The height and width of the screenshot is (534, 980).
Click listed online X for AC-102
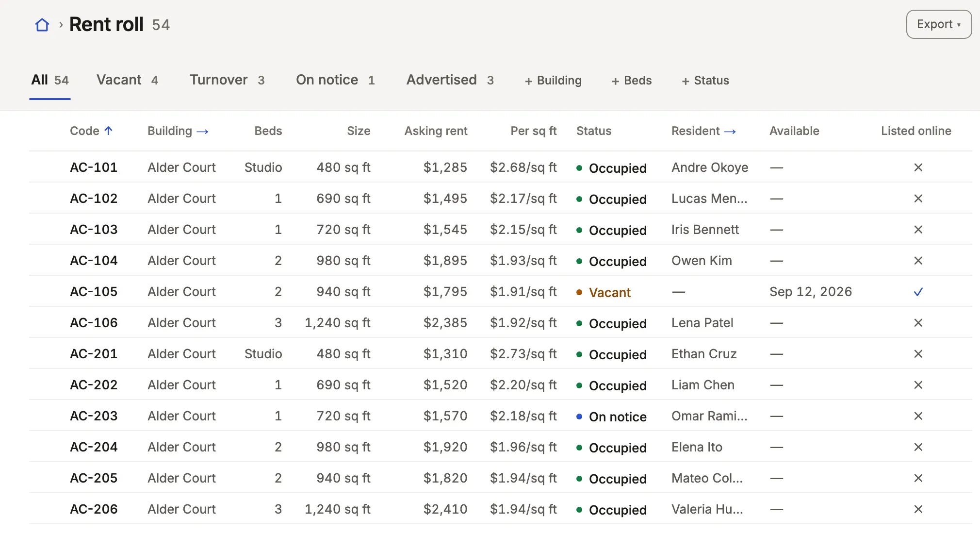click(918, 199)
